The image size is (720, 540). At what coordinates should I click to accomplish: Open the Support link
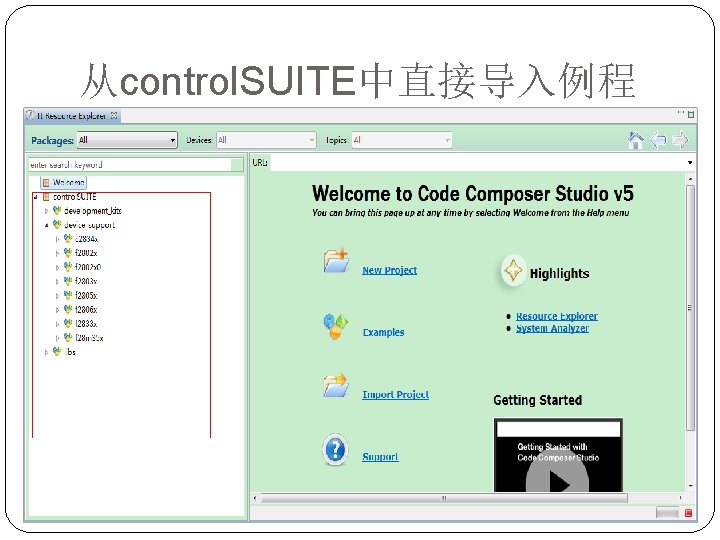click(x=380, y=456)
